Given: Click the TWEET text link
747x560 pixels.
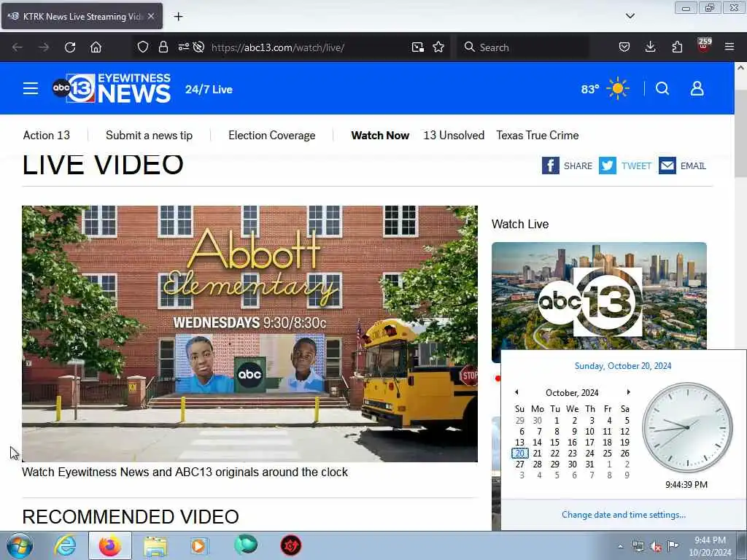Looking at the screenshot, I should click(636, 166).
